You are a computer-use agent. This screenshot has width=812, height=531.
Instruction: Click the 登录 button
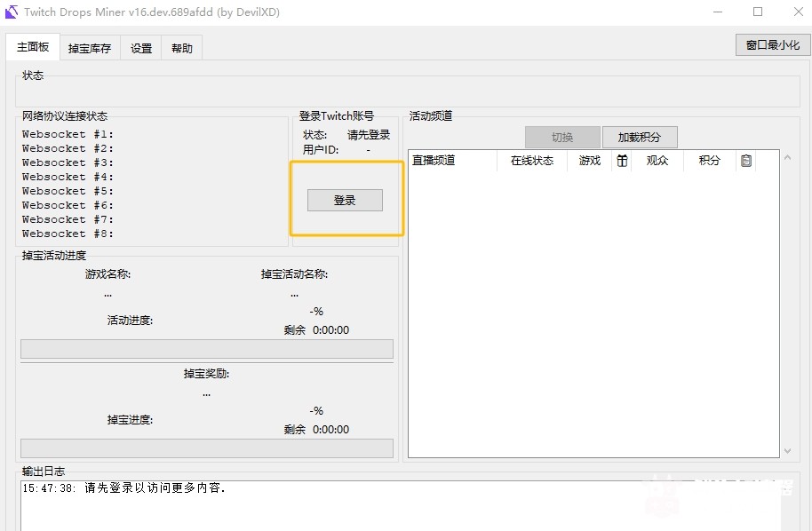(345, 201)
